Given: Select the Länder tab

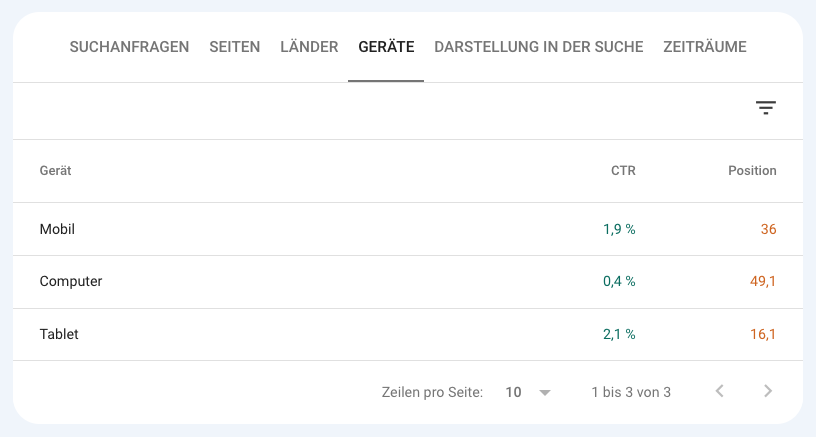Looking at the screenshot, I should click(309, 47).
